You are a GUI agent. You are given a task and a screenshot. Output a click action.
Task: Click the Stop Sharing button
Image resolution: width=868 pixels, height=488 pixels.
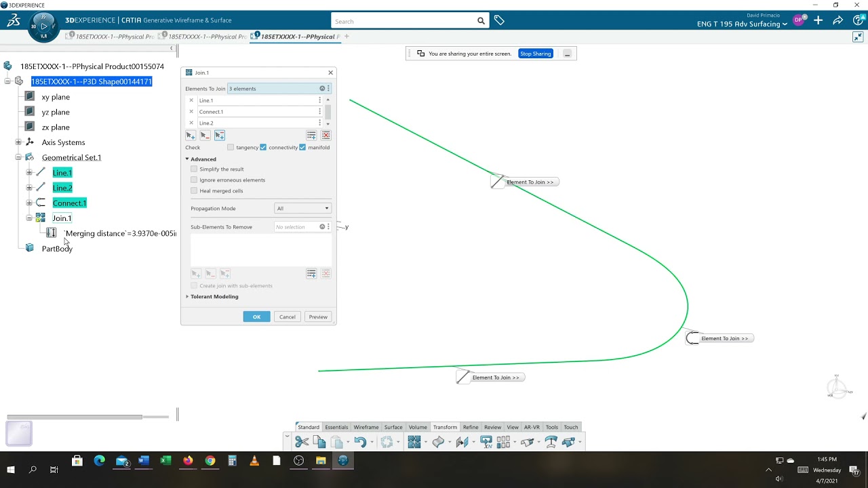coord(536,54)
